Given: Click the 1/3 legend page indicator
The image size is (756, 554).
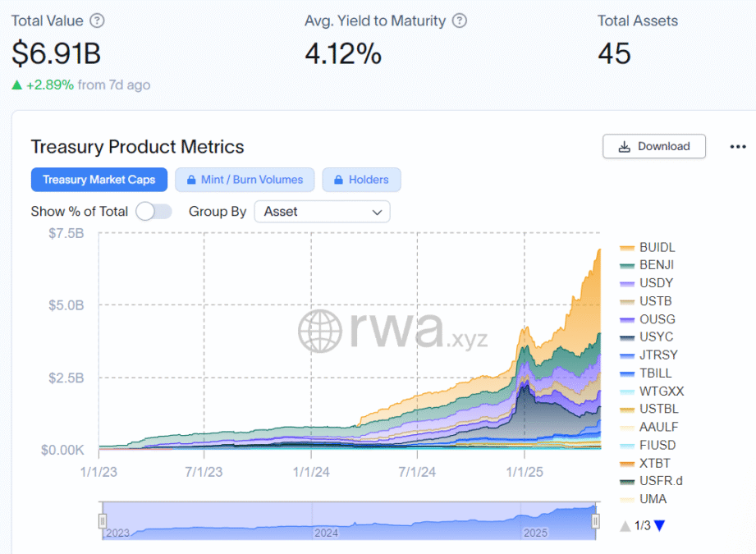Looking at the screenshot, I should [642, 525].
